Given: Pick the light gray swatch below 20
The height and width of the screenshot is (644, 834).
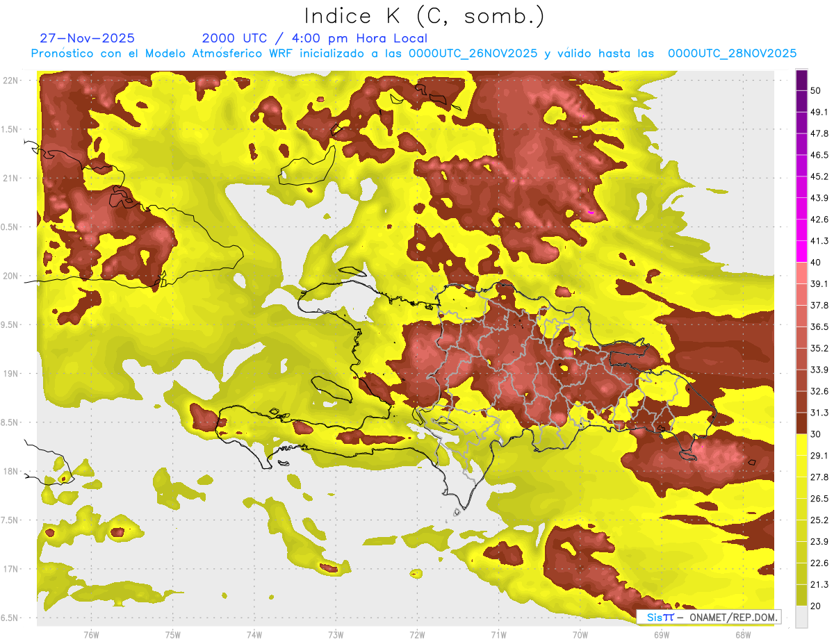Looking at the screenshot, I should (801, 617).
